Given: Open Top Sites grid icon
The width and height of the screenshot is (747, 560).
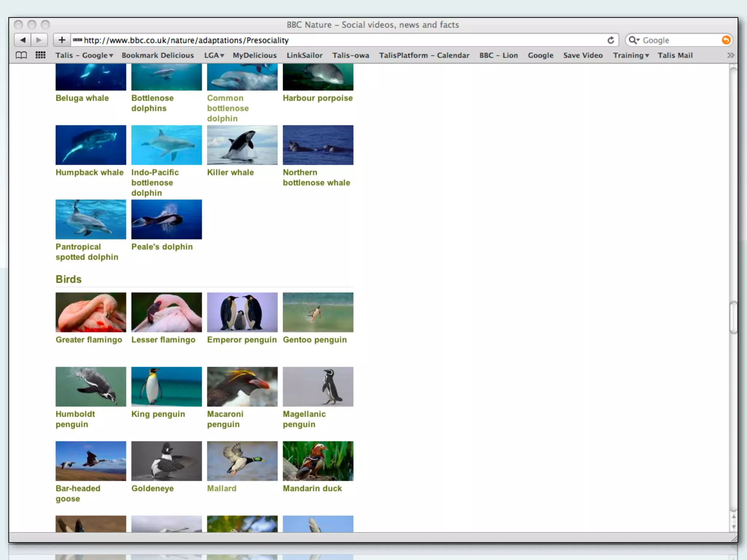Looking at the screenshot, I should coord(40,55).
